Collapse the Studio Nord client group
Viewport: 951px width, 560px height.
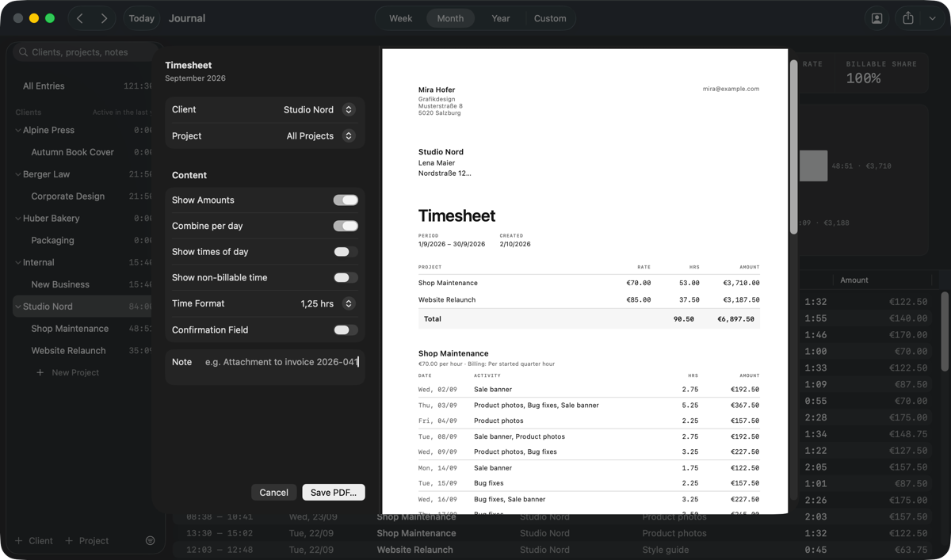click(x=18, y=307)
